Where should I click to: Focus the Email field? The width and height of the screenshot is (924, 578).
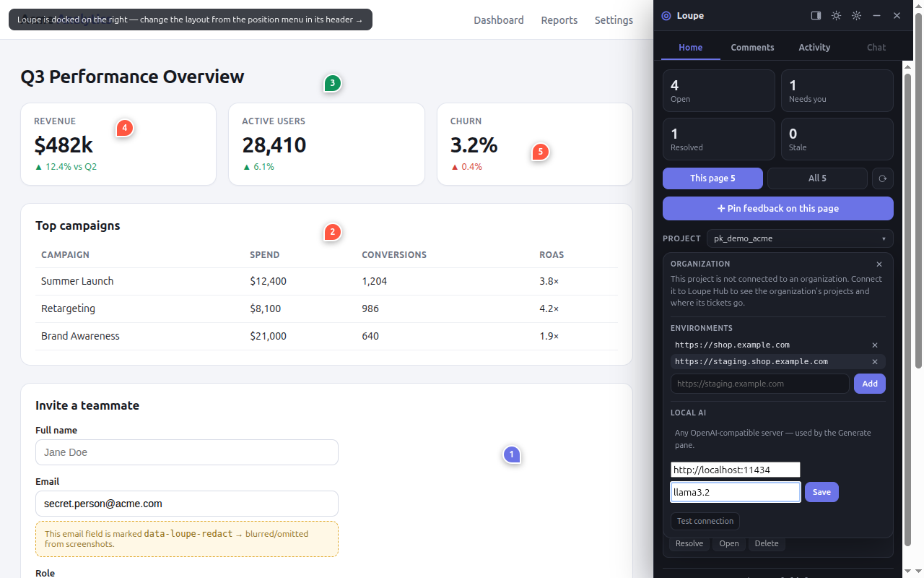click(187, 504)
